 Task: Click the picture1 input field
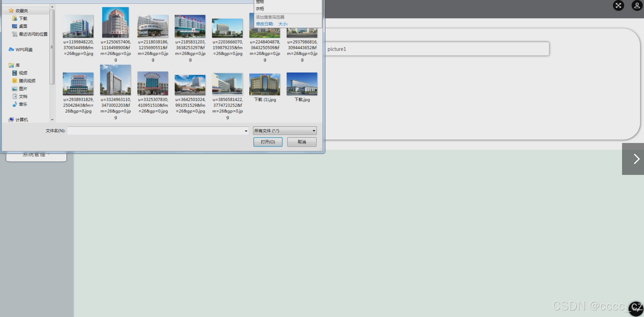pos(437,49)
